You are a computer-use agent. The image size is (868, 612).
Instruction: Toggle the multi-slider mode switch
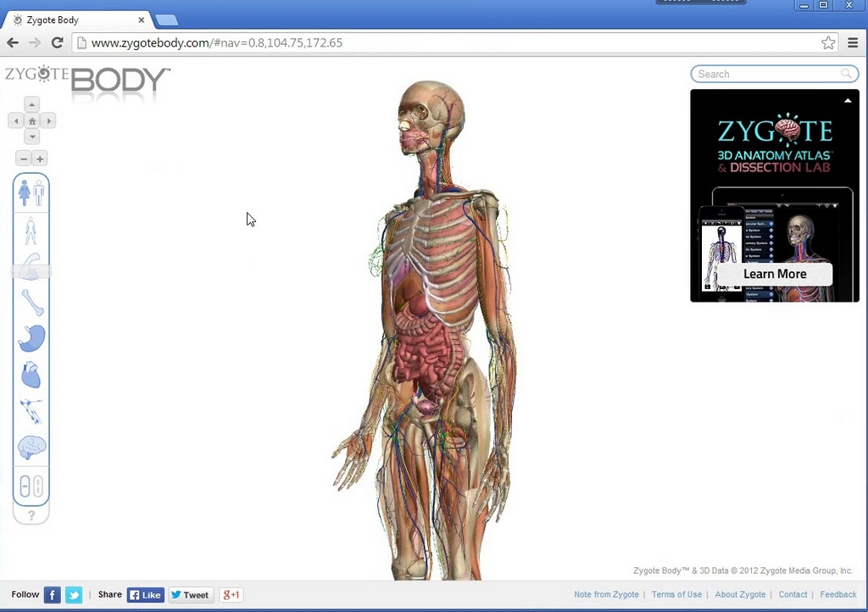(31, 487)
